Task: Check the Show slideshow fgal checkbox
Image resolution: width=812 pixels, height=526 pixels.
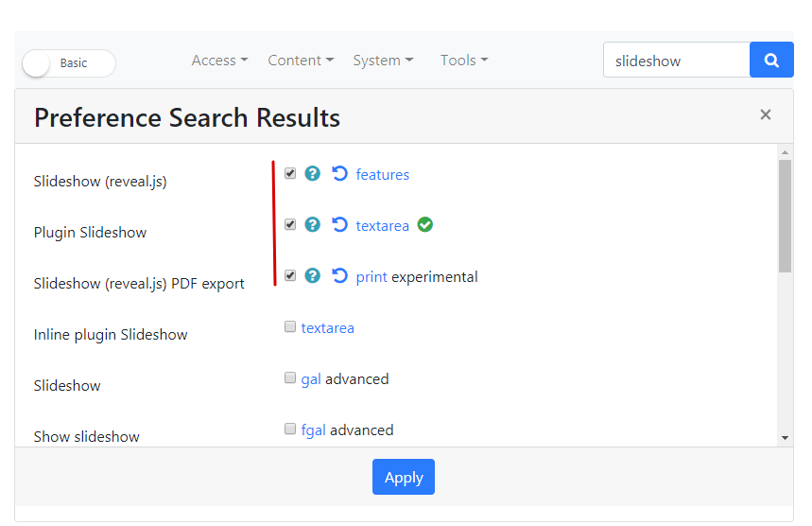Action: point(290,429)
